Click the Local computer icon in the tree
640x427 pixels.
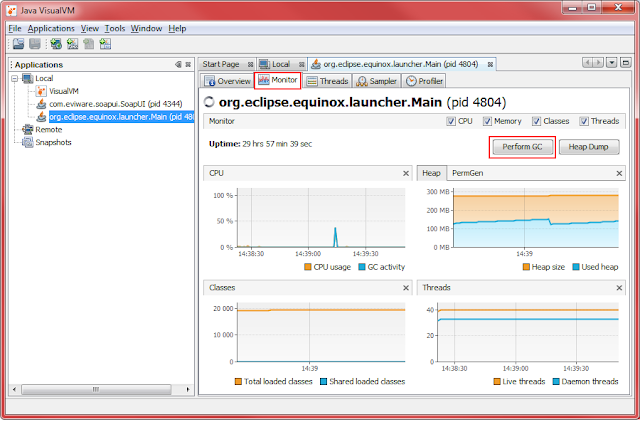(27, 78)
